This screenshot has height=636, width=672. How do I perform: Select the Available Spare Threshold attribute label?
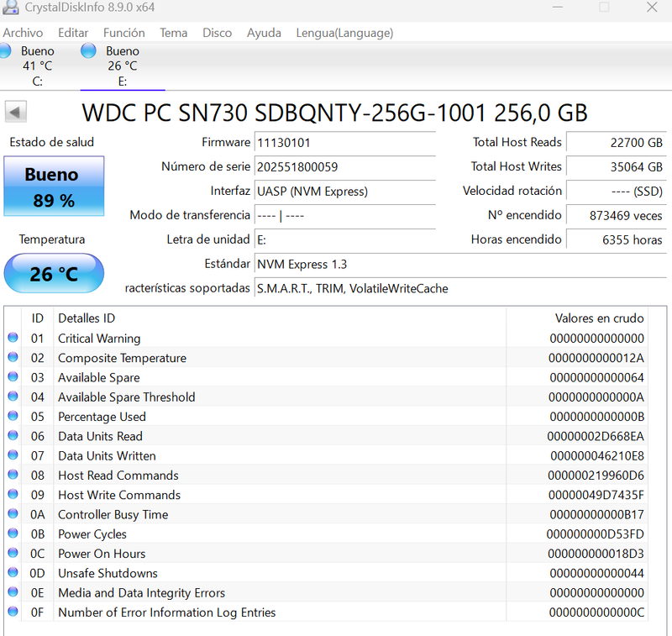pos(127,397)
